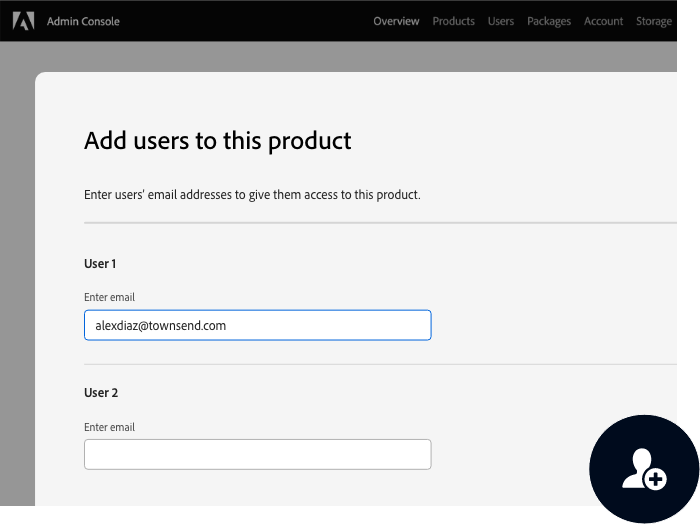Click the divider line below the description text

pyautogui.click(x=380, y=222)
